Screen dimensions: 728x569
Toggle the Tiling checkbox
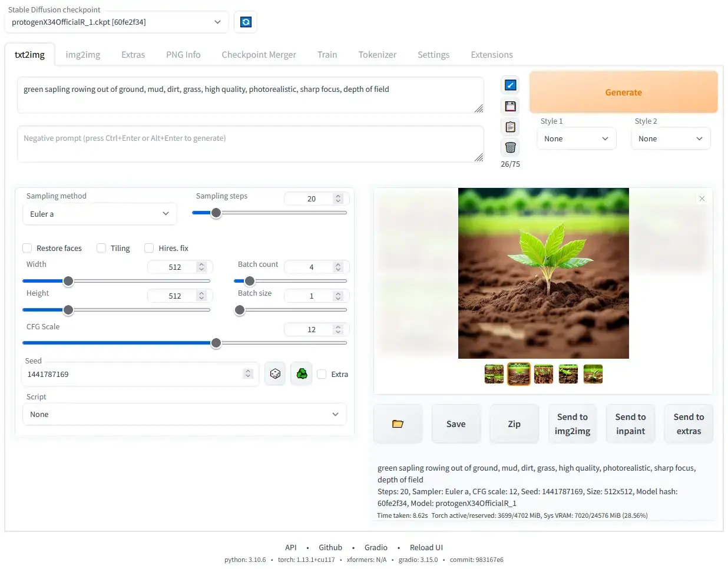(101, 248)
